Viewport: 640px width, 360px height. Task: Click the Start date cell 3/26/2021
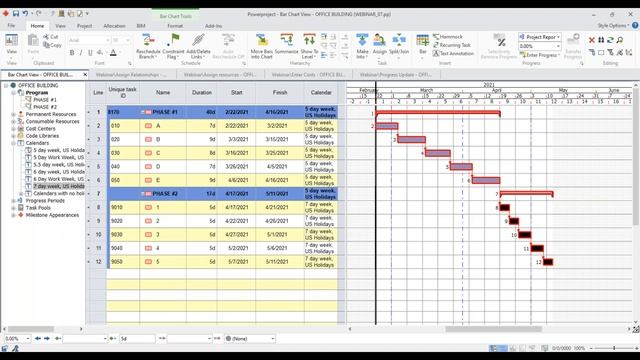click(237, 167)
